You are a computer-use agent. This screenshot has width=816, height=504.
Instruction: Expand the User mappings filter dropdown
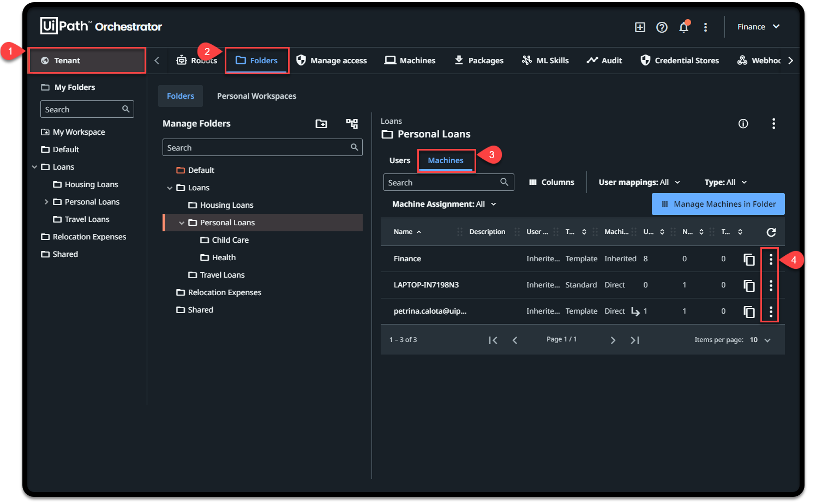pyautogui.click(x=639, y=182)
